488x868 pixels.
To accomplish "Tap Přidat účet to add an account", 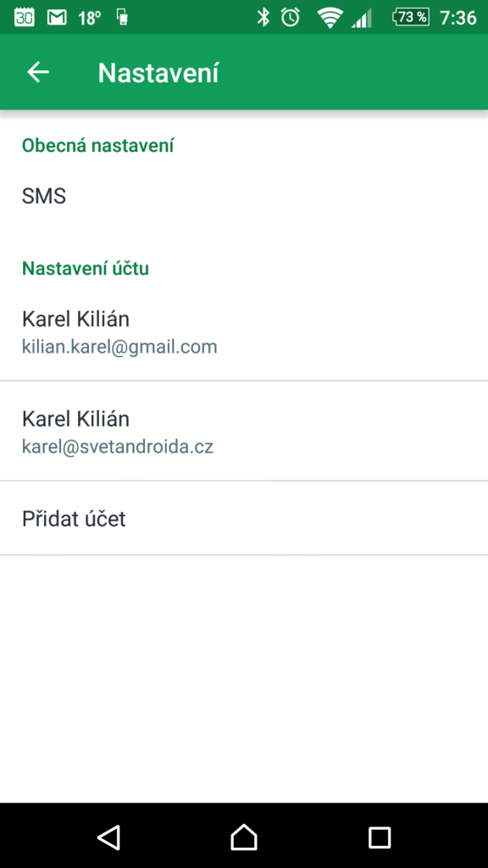I will [x=244, y=519].
